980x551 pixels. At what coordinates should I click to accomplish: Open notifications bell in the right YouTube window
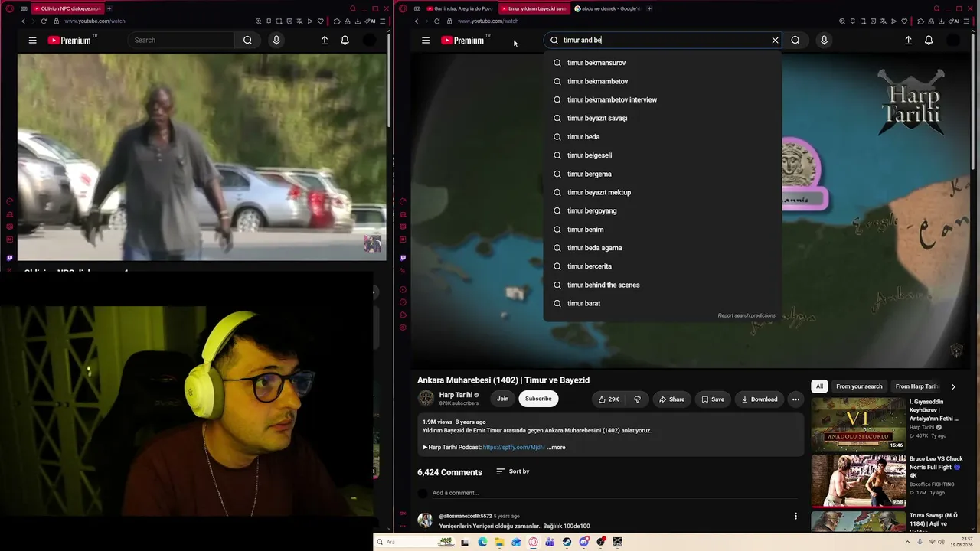929,41
